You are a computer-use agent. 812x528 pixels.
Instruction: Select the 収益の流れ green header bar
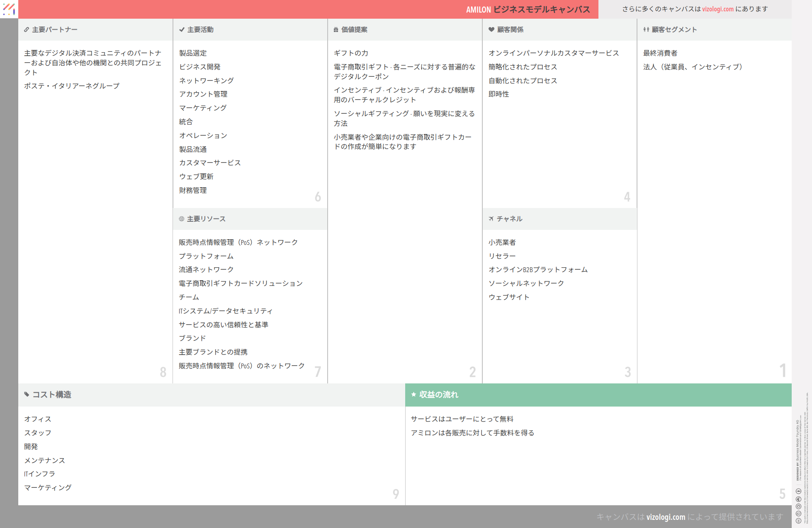coord(598,394)
